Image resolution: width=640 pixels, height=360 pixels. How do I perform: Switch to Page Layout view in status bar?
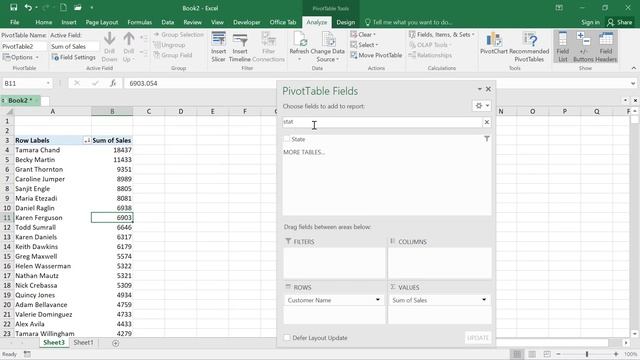[532, 354]
